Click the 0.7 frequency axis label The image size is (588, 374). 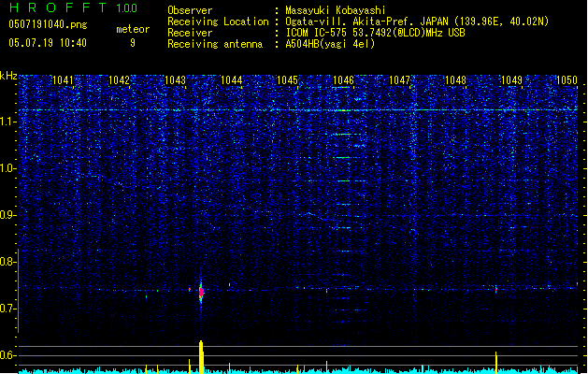(x=8, y=309)
